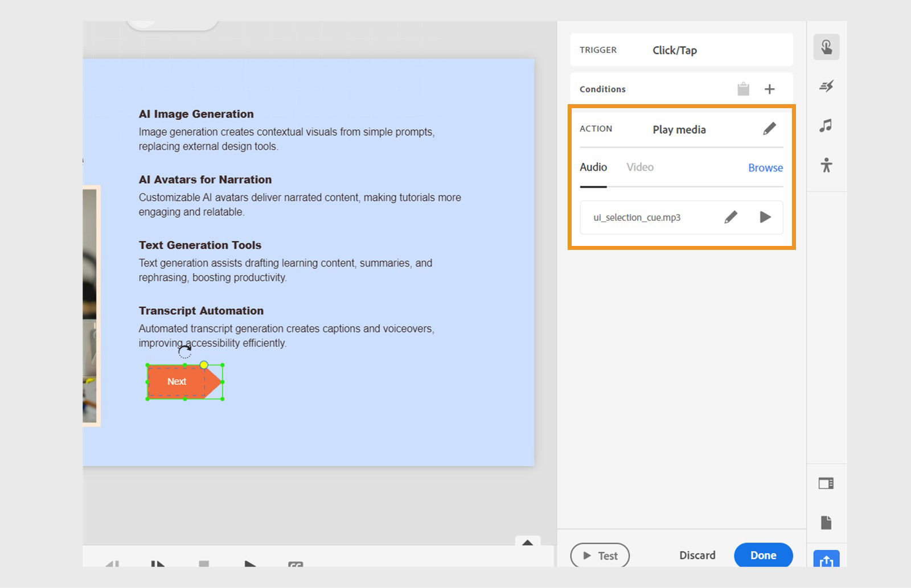Toggle closed captions in playback bar
Viewport: 911px width, 588px height.
tap(295, 565)
